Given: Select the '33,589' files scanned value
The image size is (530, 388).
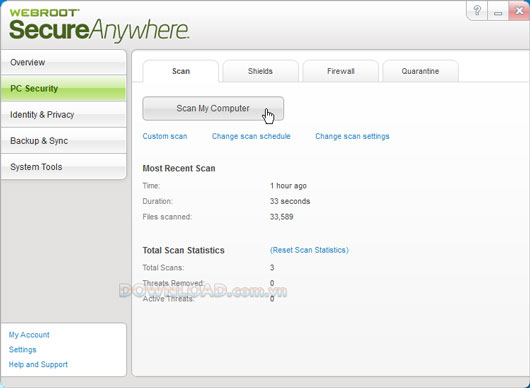Looking at the screenshot, I should coord(281,217).
